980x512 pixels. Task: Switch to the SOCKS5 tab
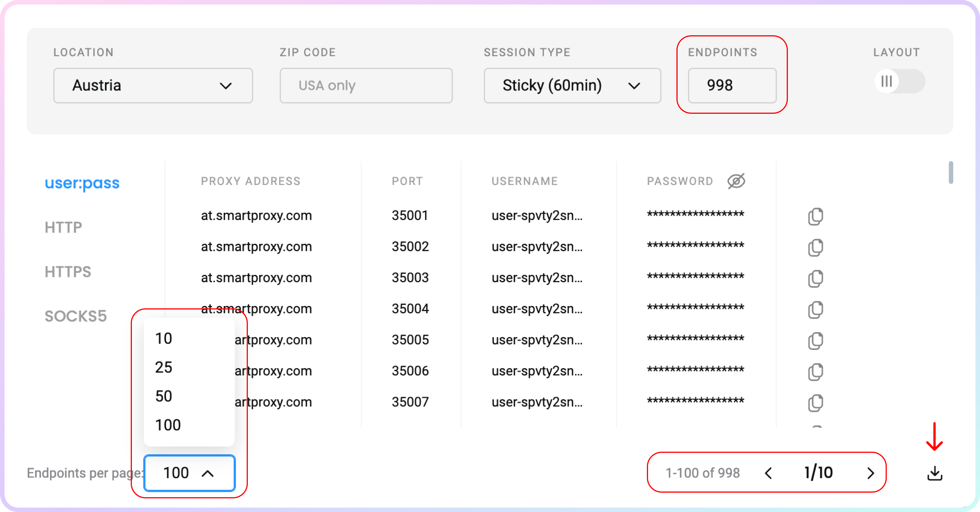(76, 316)
